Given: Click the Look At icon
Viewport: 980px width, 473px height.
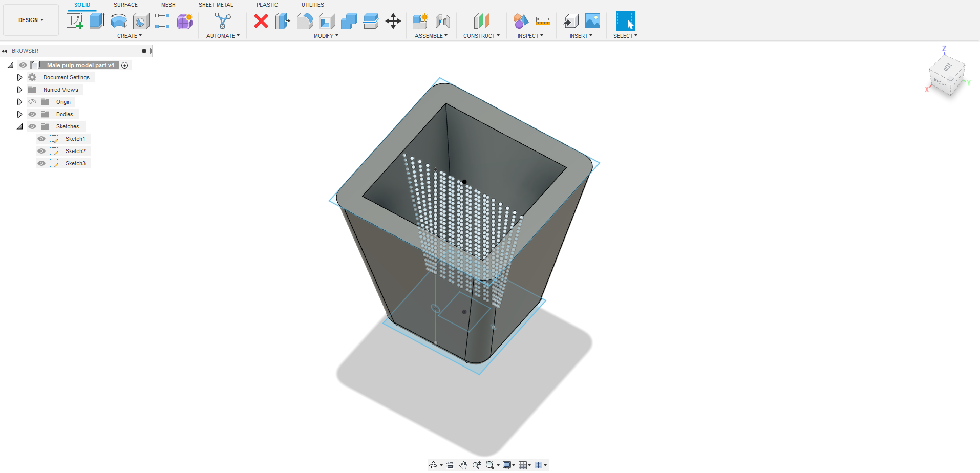Looking at the screenshot, I should [x=450, y=465].
